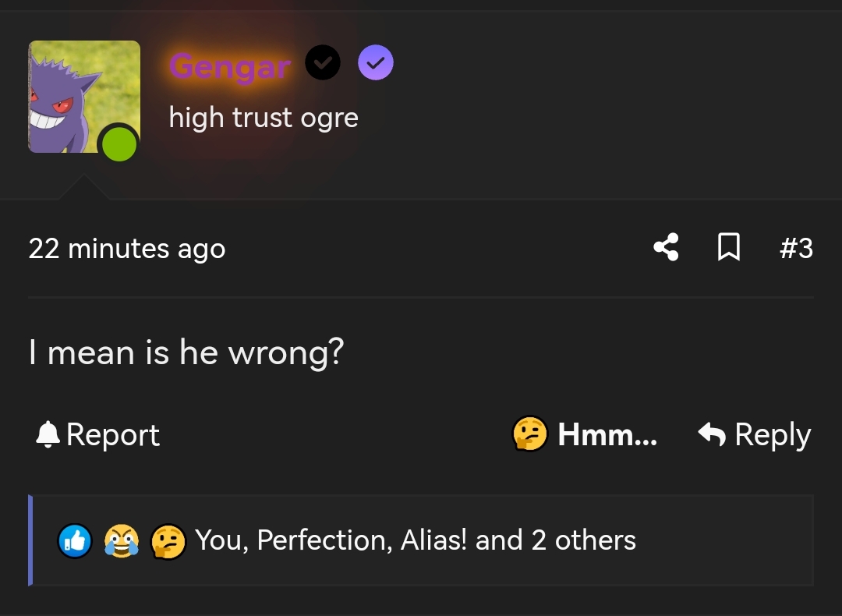Viewport: 842px width, 616px height.
Task: Toggle the bookmark state of this post
Action: (x=729, y=248)
